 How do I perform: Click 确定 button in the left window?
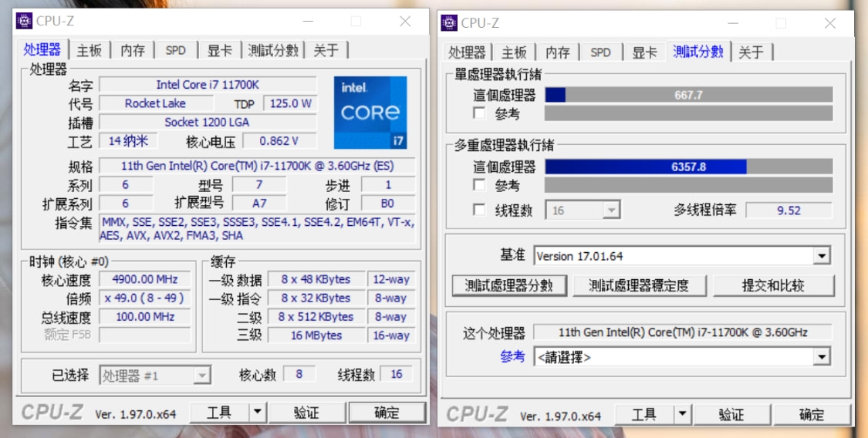click(387, 413)
